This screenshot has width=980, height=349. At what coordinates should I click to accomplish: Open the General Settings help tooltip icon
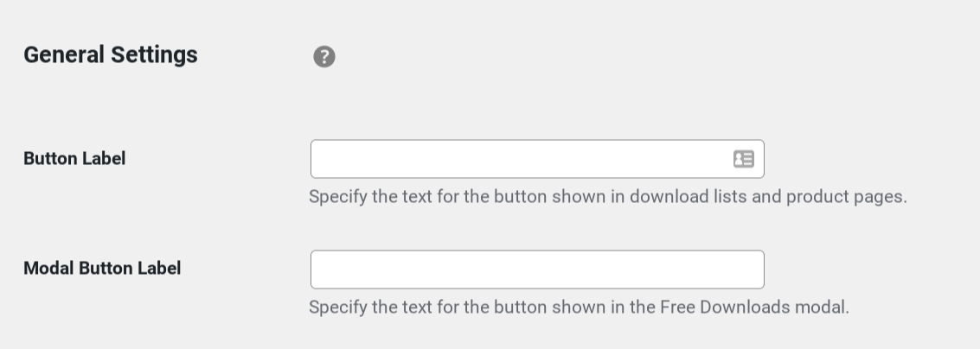pos(323,57)
